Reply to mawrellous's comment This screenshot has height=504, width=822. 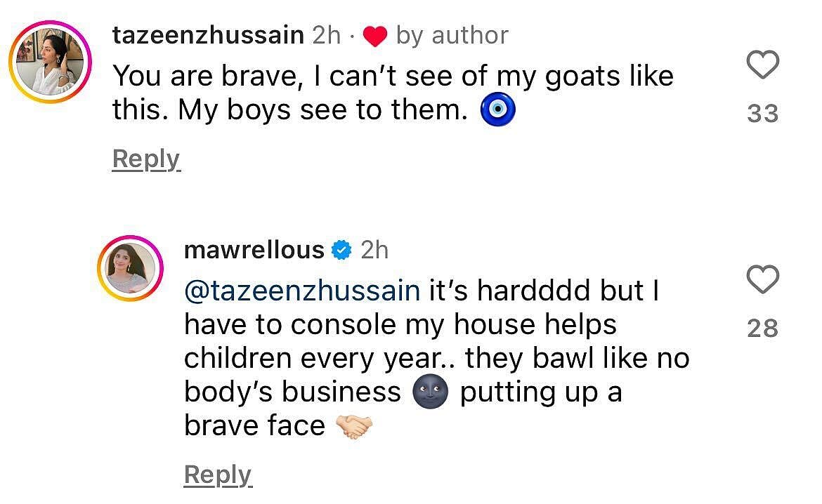coord(218,475)
